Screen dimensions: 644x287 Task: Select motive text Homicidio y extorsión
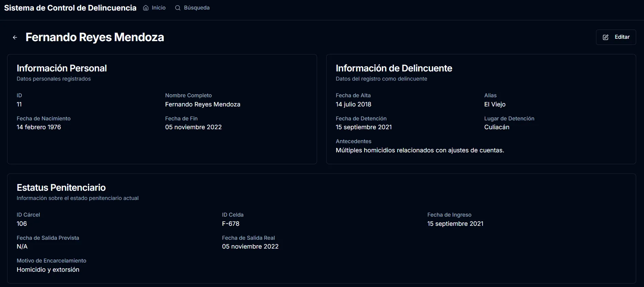(x=48, y=270)
